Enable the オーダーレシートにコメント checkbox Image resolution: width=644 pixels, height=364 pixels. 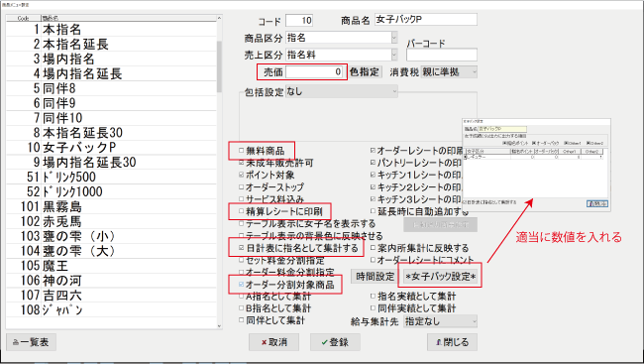[x=373, y=260]
